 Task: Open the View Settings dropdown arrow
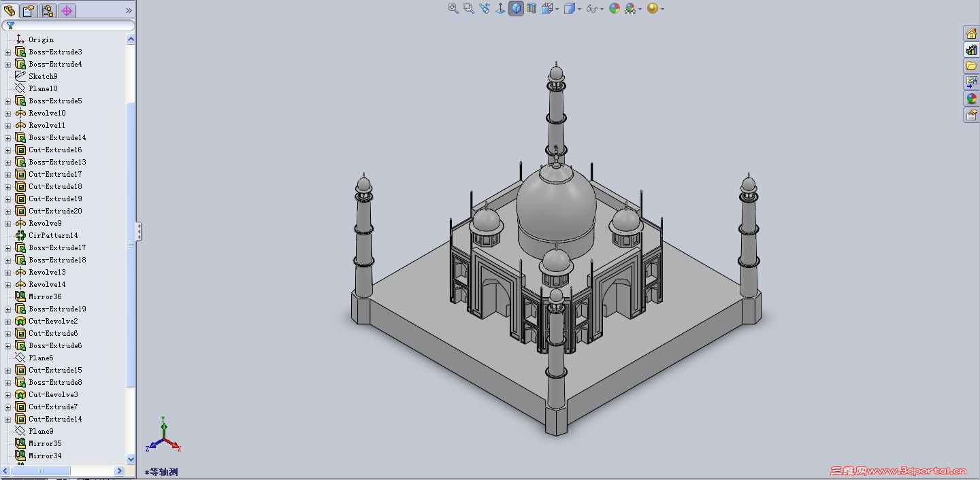coord(662,9)
